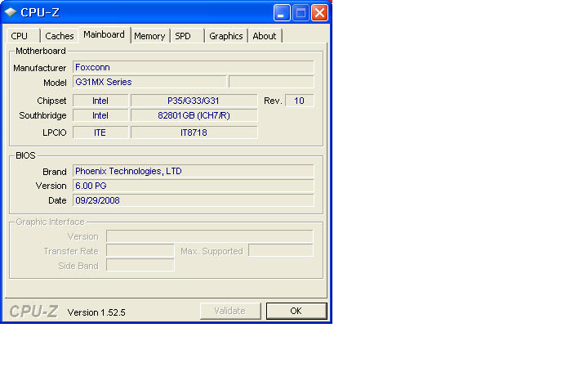Click the Phoenix Technologies, LTD field

pyautogui.click(x=193, y=171)
